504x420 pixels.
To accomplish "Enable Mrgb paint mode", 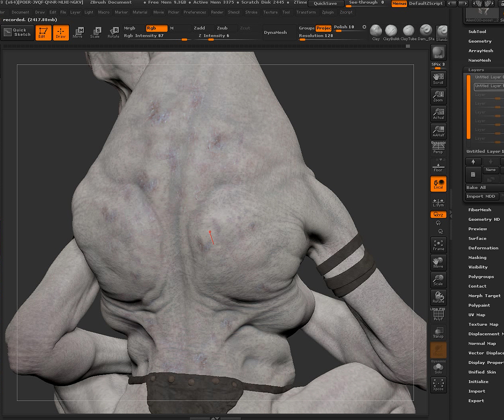I will tap(130, 28).
